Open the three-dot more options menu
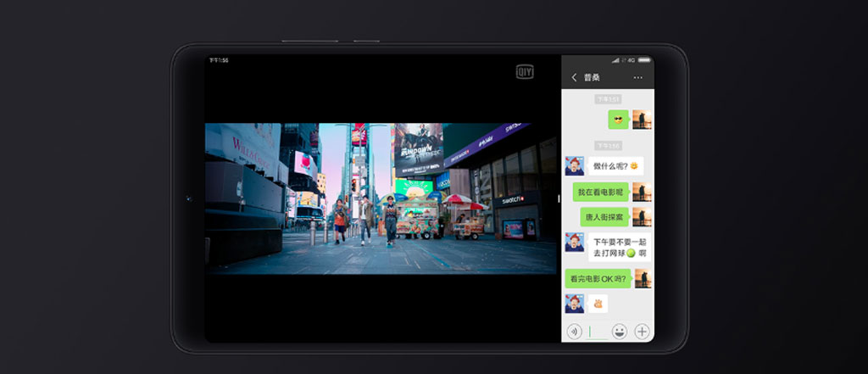This screenshot has height=374, width=868. [638, 77]
